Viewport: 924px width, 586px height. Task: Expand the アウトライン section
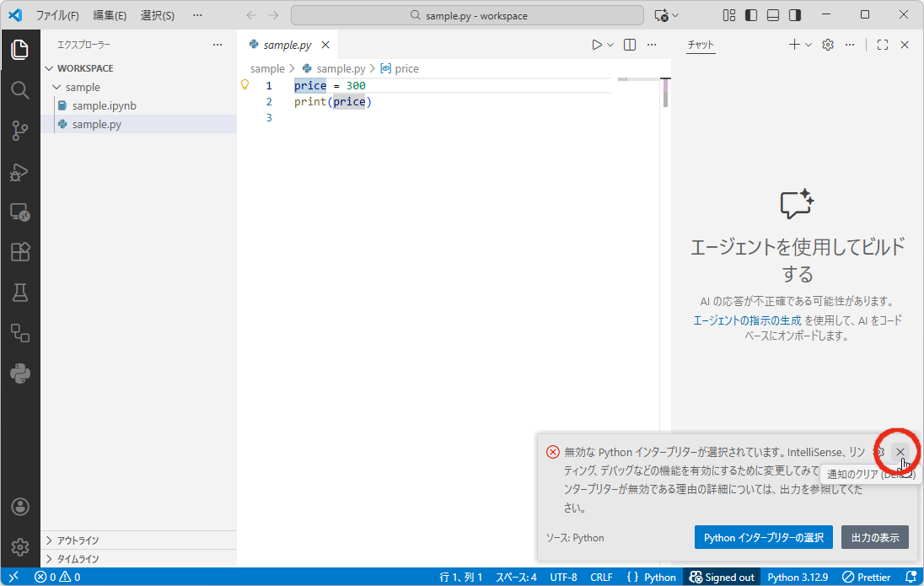click(138, 540)
